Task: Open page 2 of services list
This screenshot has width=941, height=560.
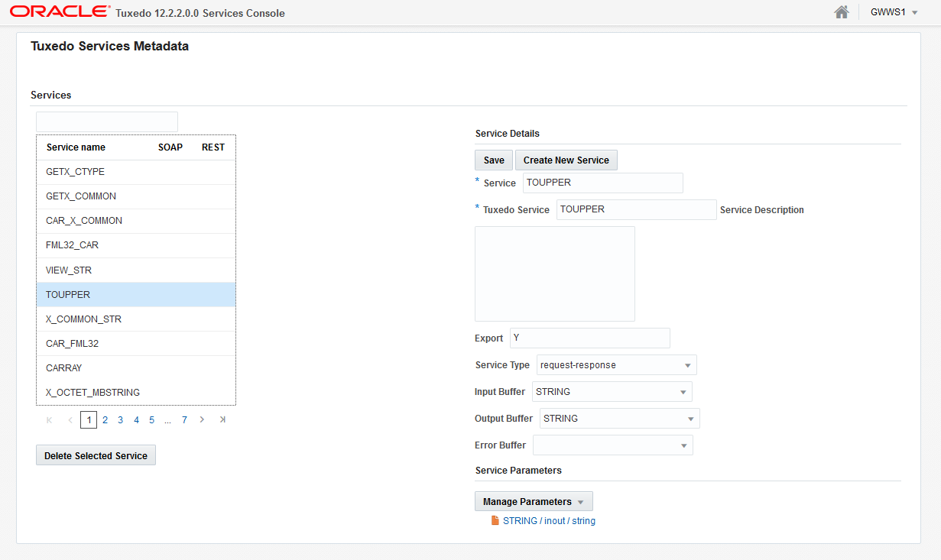Action: (105, 420)
